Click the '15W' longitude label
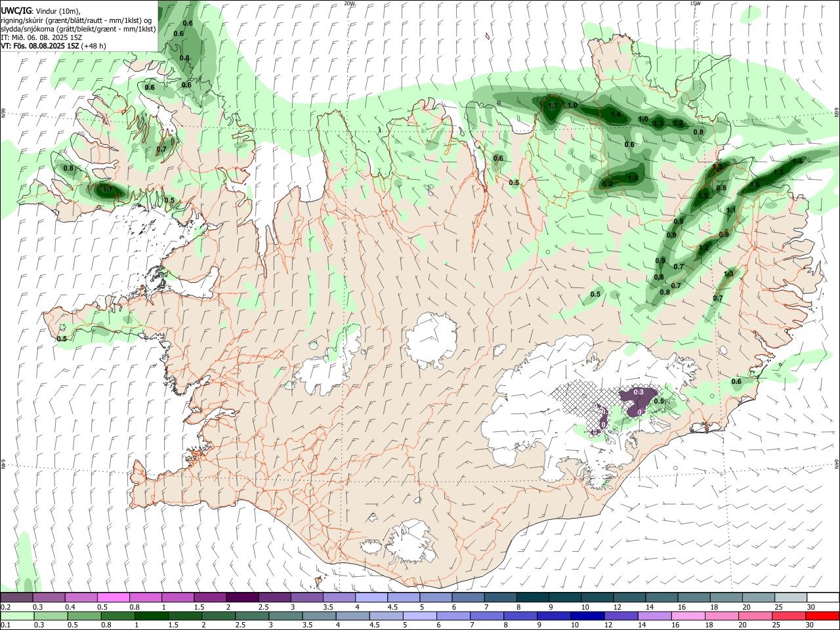 pyautogui.click(x=695, y=3)
